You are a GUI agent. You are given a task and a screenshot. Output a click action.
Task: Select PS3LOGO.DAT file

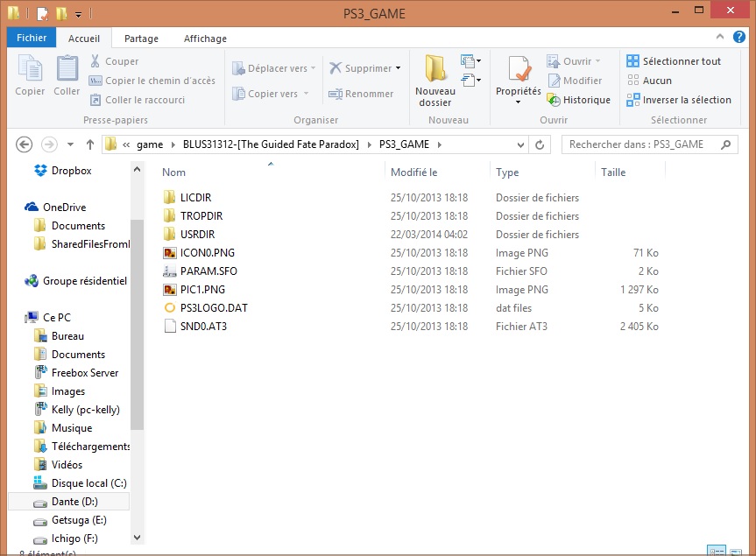[x=214, y=308]
